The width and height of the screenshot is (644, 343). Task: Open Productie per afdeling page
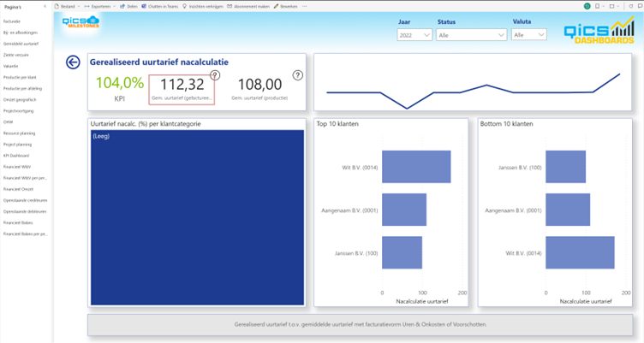22,89
